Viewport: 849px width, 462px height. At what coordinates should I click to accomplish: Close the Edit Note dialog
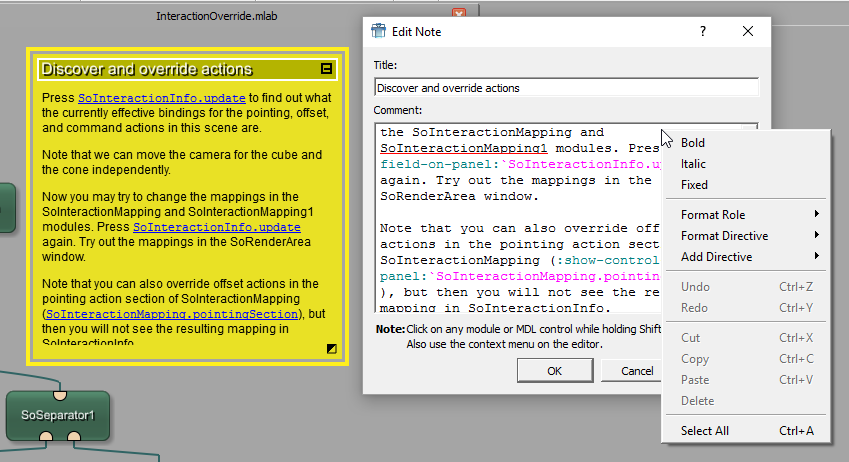pyautogui.click(x=748, y=31)
